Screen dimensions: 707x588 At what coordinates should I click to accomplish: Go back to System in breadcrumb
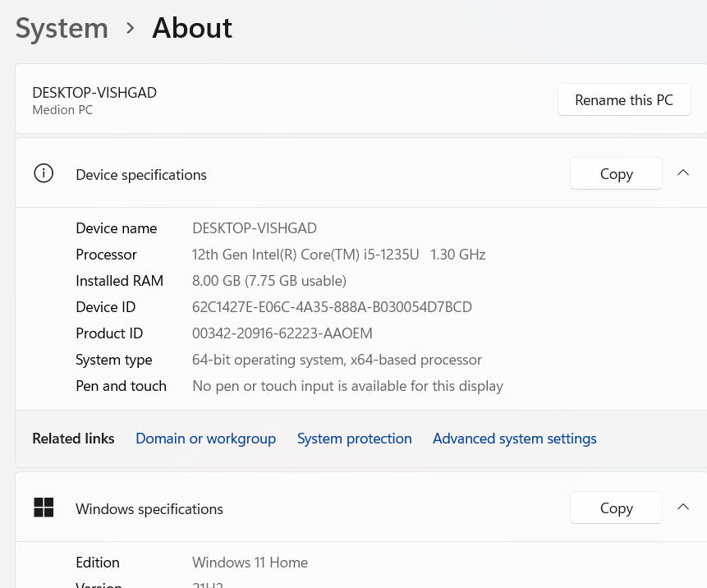coord(62,29)
